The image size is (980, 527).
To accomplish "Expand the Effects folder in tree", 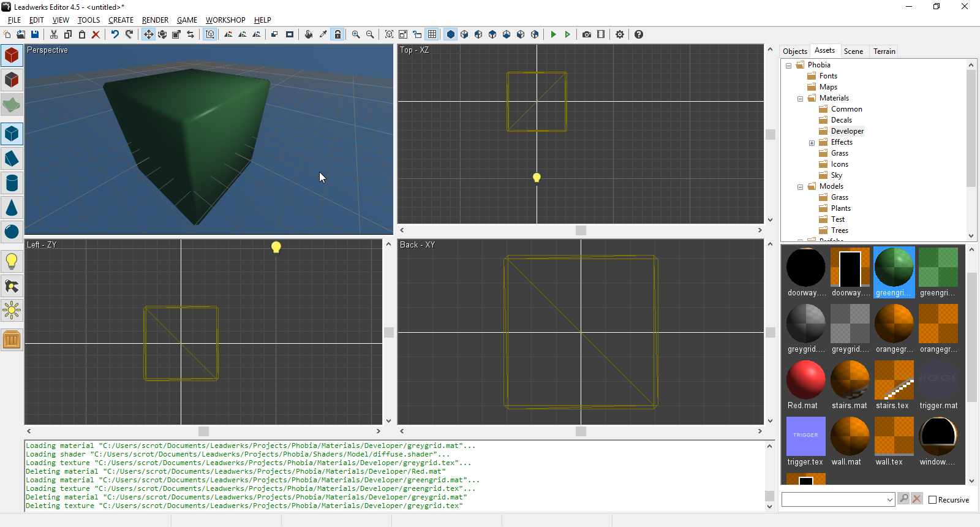I will [x=812, y=143].
